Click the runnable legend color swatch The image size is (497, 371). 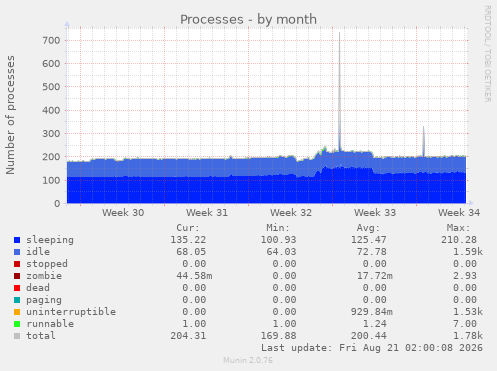(x=17, y=324)
